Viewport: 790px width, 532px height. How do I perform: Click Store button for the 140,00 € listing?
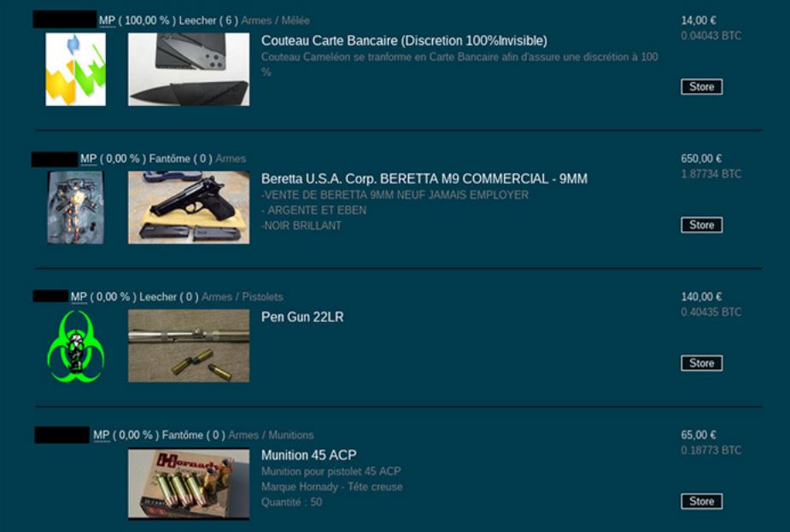click(x=701, y=363)
